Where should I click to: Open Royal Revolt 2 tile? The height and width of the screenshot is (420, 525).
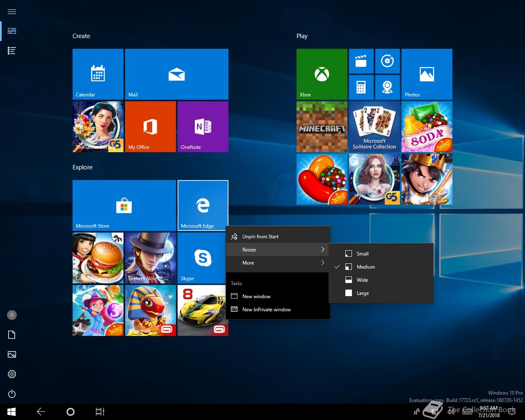click(427, 179)
